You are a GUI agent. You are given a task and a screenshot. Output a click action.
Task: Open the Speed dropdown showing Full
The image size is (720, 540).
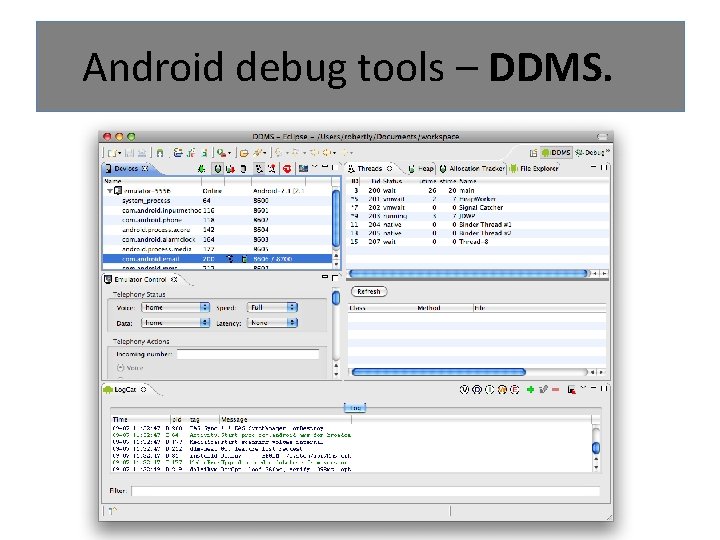(272, 307)
